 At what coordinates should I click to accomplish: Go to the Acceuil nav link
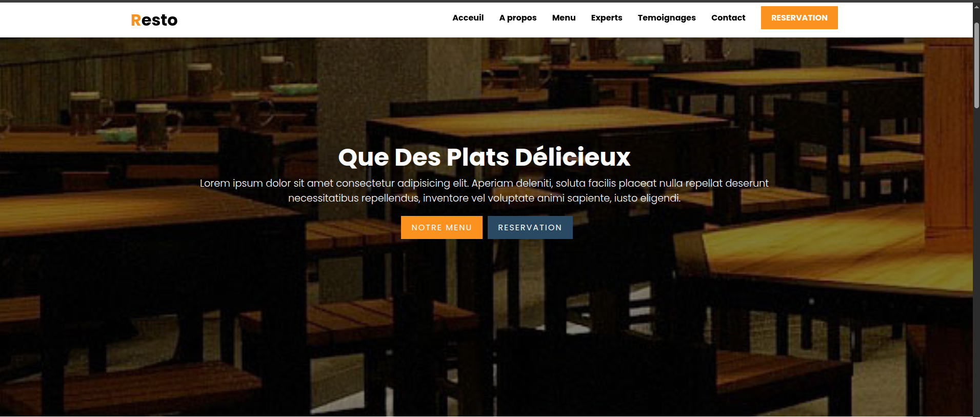[468, 18]
